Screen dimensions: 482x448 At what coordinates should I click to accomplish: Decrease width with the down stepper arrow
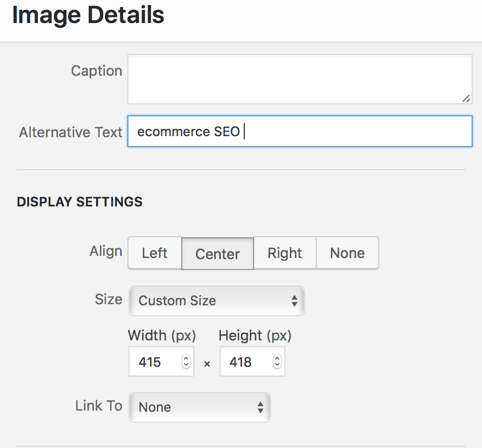click(186, 365)
